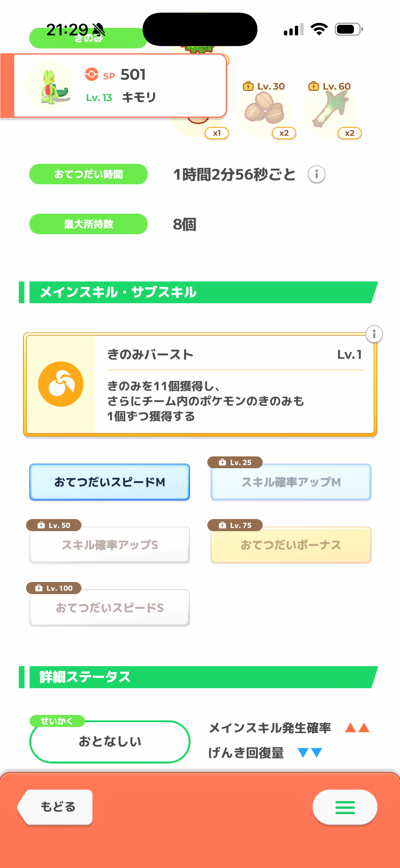The height and width of the screenshot is (868, 400).
Task: Tap the きのみバースト skill card title
Action: coord(150,354)
